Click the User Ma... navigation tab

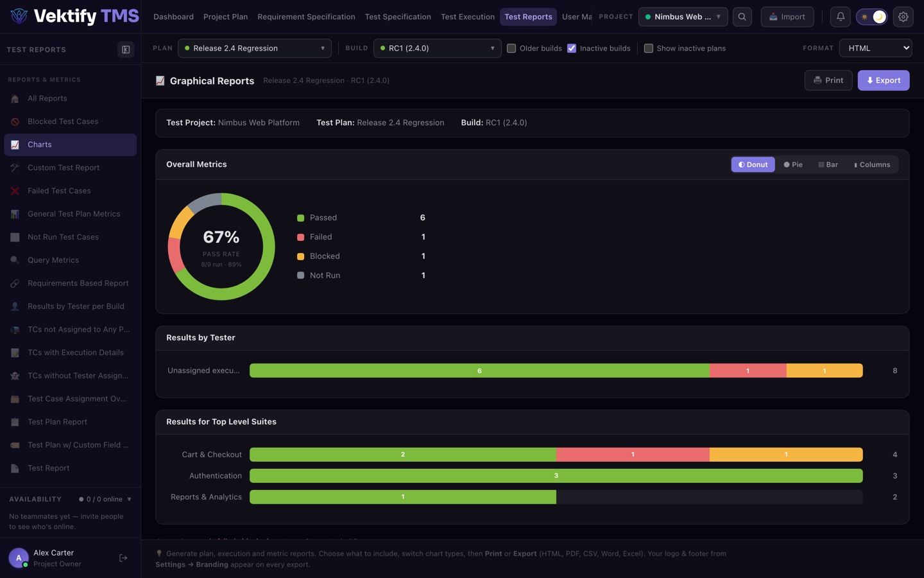[577, 17]
